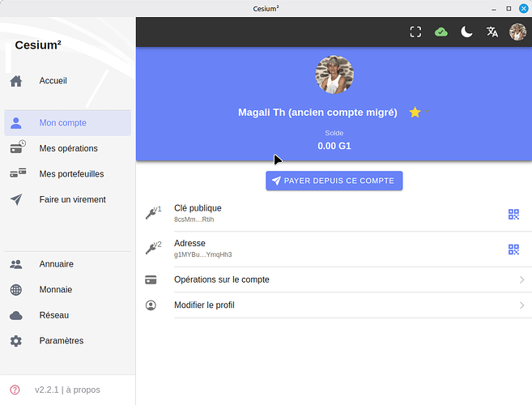
Task: Expand Opérations sur le compte chevron
Action: click(x=521, y=279)
